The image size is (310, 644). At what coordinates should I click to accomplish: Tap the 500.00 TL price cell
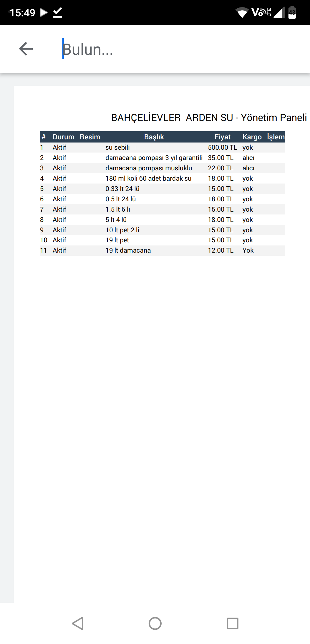(222, 147)
